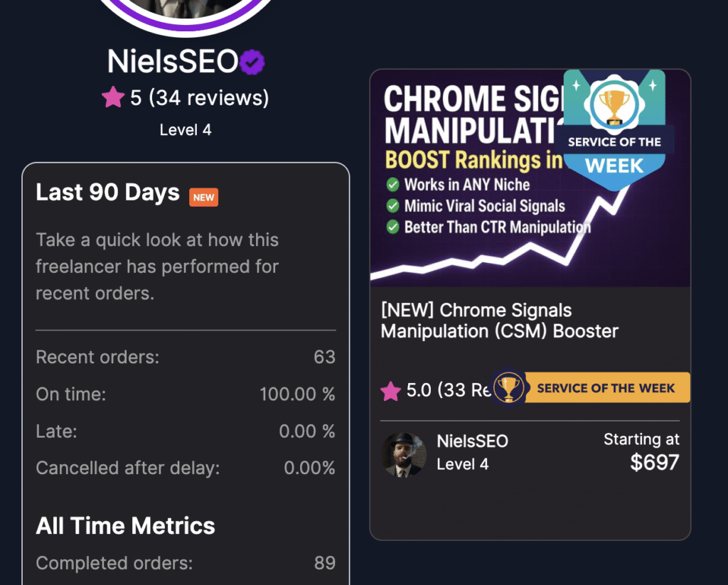Click the trophy icon on the yellow ribbon
Image resolution: width=728 pixels, height=585 pixels.
[x=508, y=387]
